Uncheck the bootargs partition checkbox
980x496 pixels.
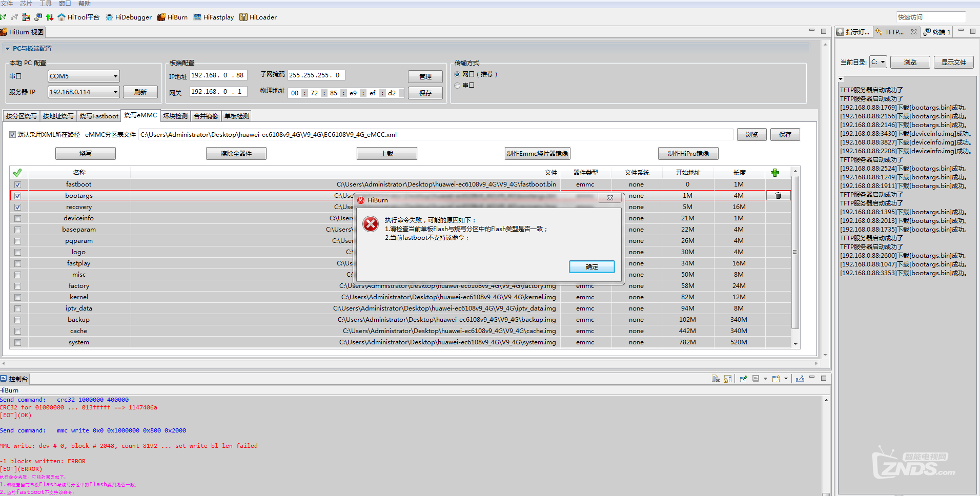click(x=18, y=196)
